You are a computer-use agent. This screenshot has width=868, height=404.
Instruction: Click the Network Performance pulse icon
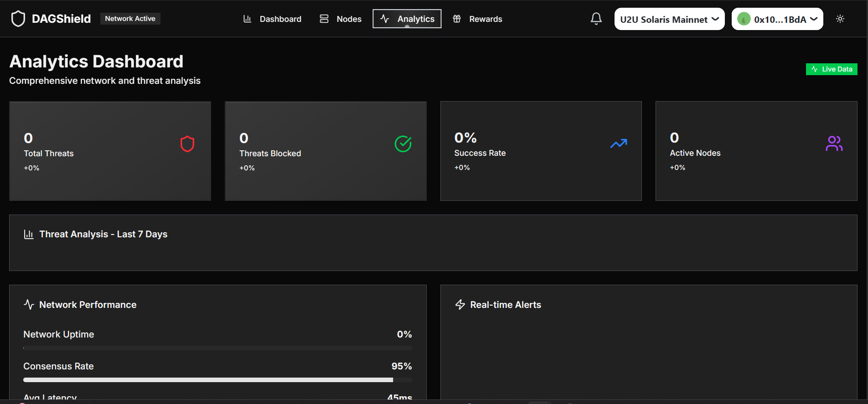coord(29,305)
